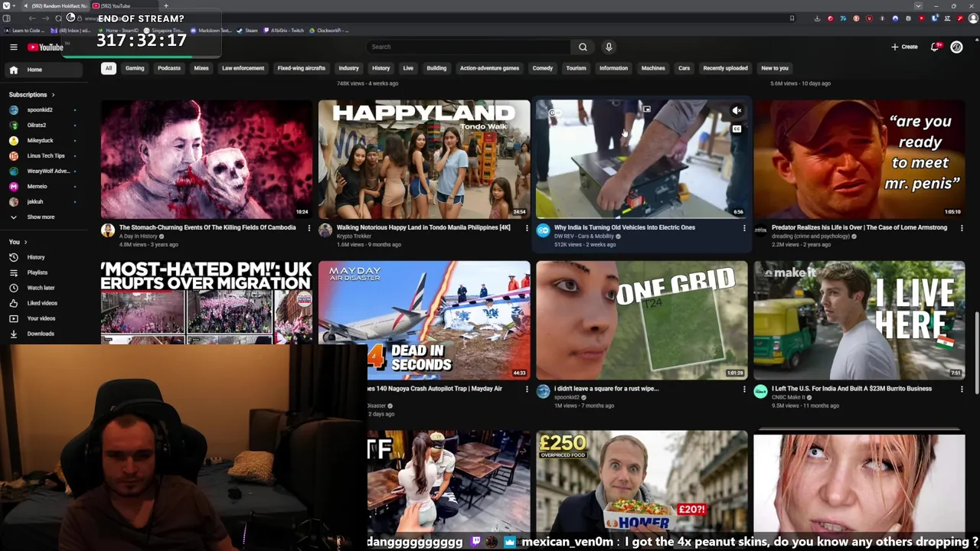Open options for Burrito Business video
The width and height of the screenshot is (980, 551).
click(x=961, y=390)
